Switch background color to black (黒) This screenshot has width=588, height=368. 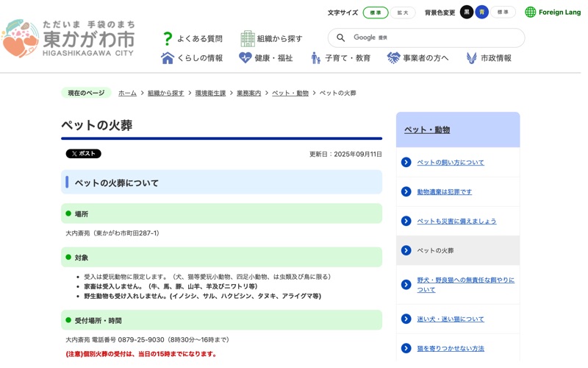[467, 12]
